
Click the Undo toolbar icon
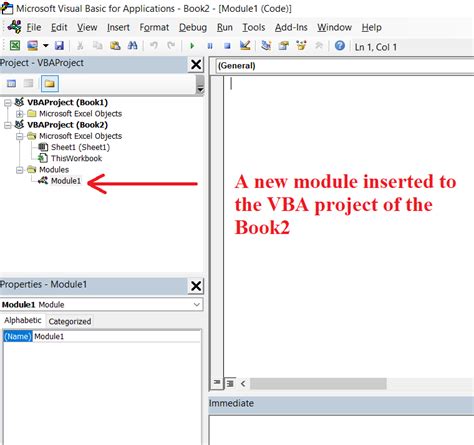click(154, 45)
